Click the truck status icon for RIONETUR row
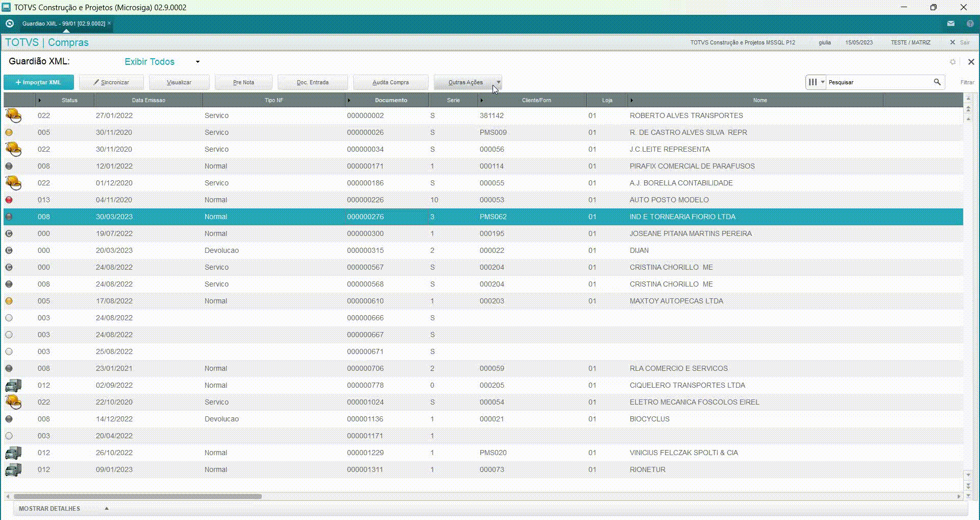 (x=13, y=469)
